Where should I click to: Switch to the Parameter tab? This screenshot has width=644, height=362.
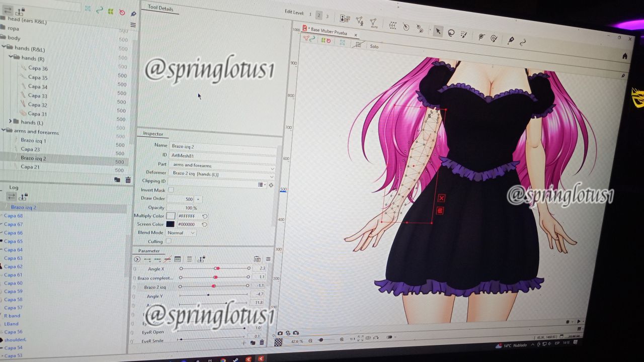pos(149,250)
